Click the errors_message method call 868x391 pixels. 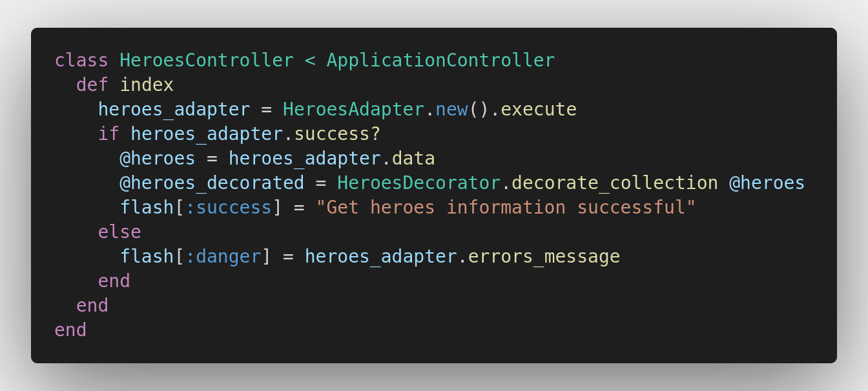point(544,257)
